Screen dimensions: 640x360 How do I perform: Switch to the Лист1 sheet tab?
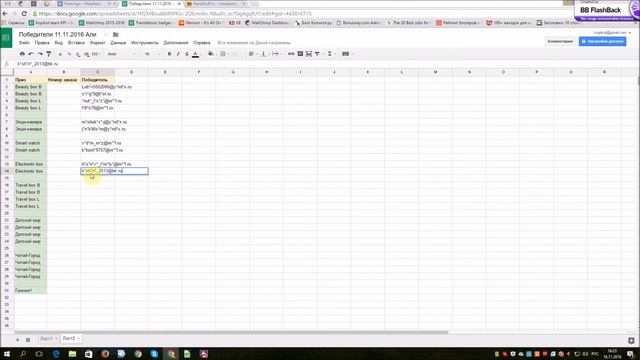[48, 338]
